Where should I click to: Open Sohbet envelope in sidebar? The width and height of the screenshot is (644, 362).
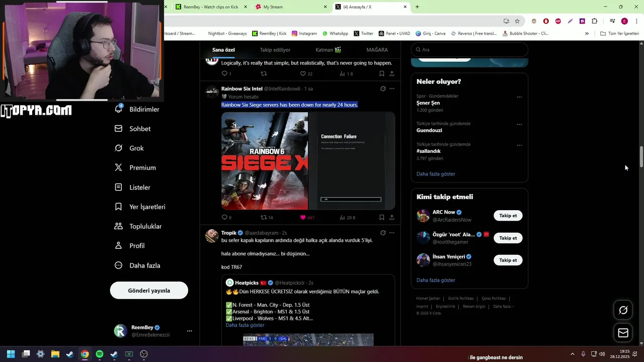119,129
